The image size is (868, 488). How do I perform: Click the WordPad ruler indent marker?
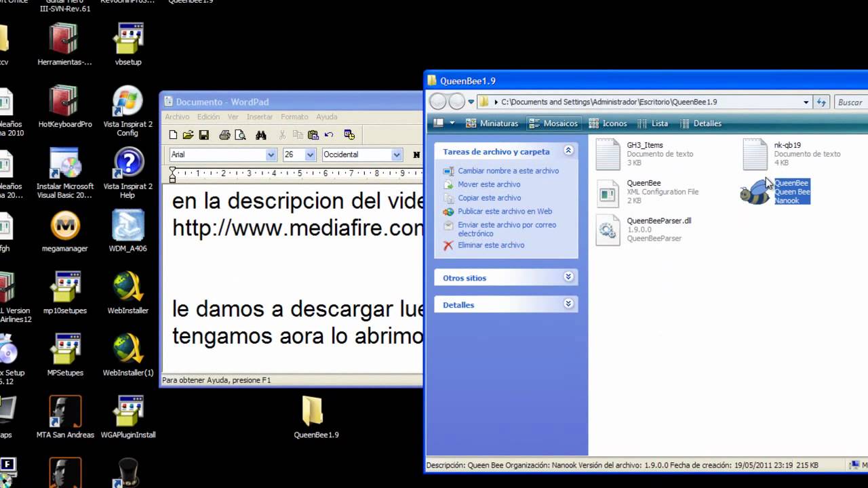tap(172, 174)
